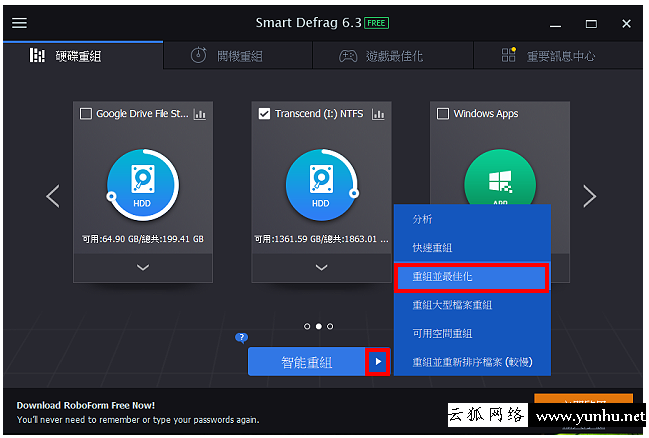Viewport: 649px width, 438px height.
Task: Click the clock icon on 開機重組 tab
Action: click(198, 55)
